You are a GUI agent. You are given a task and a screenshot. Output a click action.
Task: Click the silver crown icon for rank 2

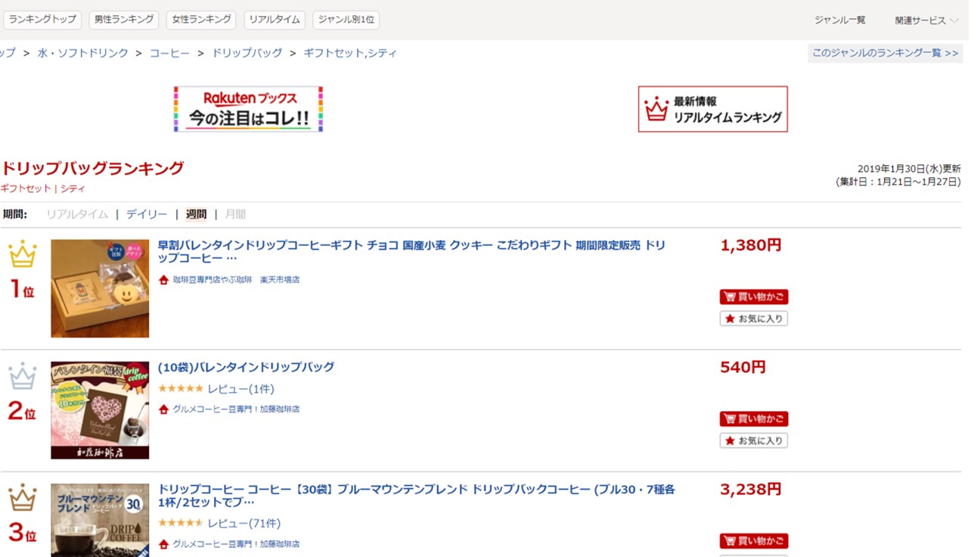pos(22,376)
